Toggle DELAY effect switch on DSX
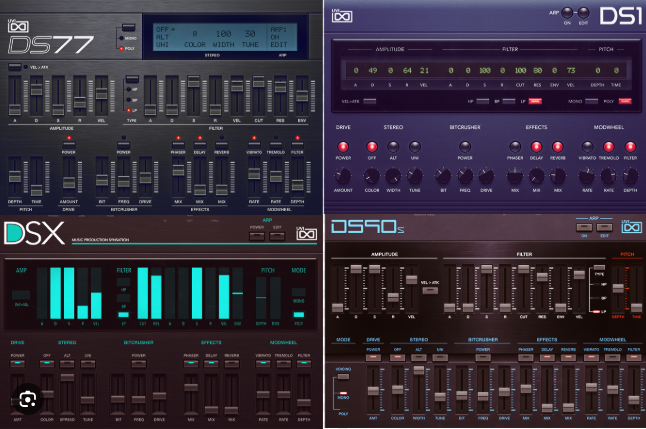Viewport: 646px width, 429px height. point(211,363)
